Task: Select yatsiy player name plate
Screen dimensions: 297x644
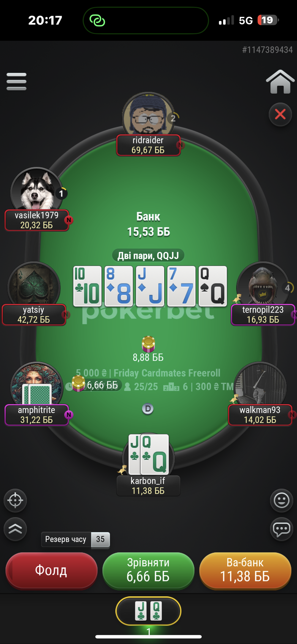Action: coord(34,315)
